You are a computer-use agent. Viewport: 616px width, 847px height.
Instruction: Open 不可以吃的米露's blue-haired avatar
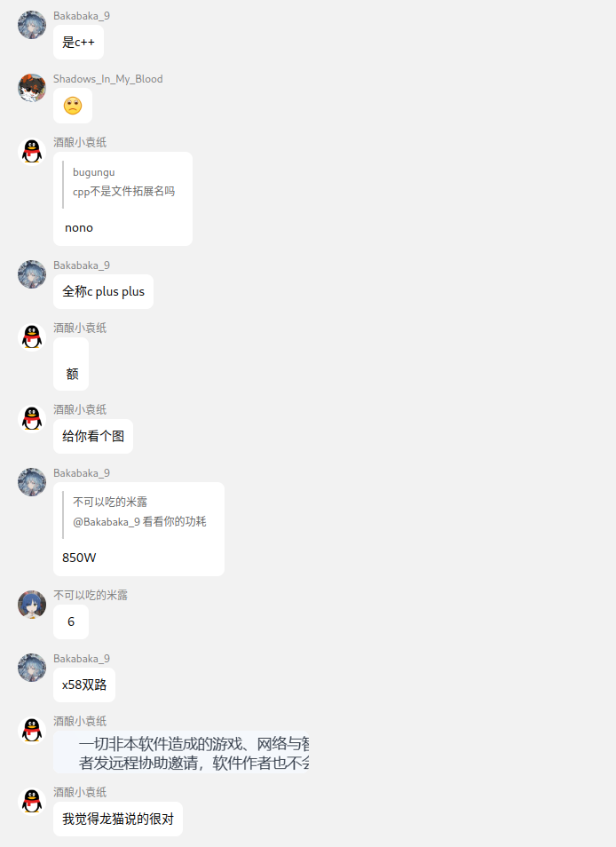(x=32, y=605)
